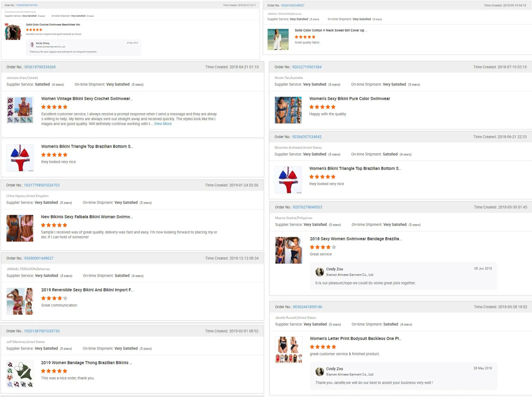Open order number 92076279048503 link
The image size is (532, 397).
tap(307, 207)
